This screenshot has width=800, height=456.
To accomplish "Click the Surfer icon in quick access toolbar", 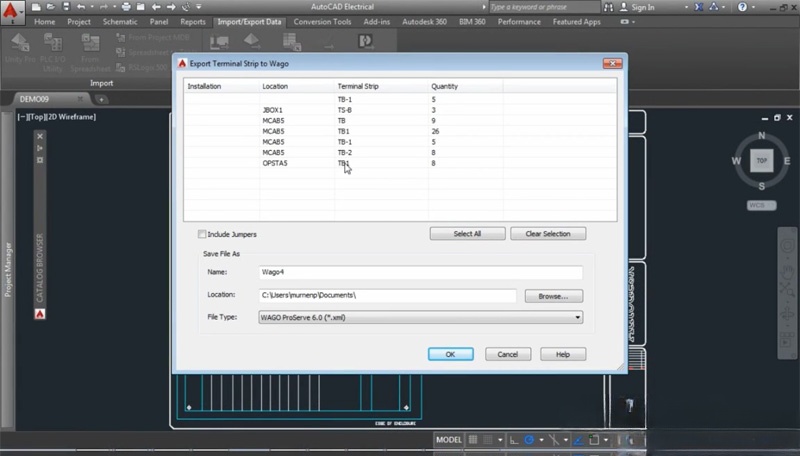I will tap(186, 7).
